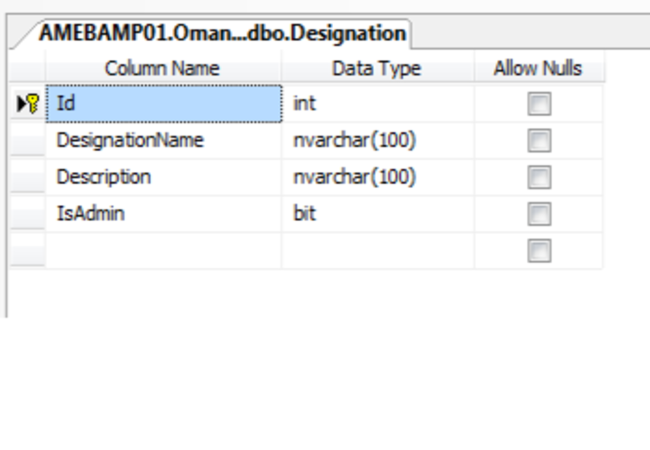Click the Id column name cell
650x450 pixels.
point(165,104)
